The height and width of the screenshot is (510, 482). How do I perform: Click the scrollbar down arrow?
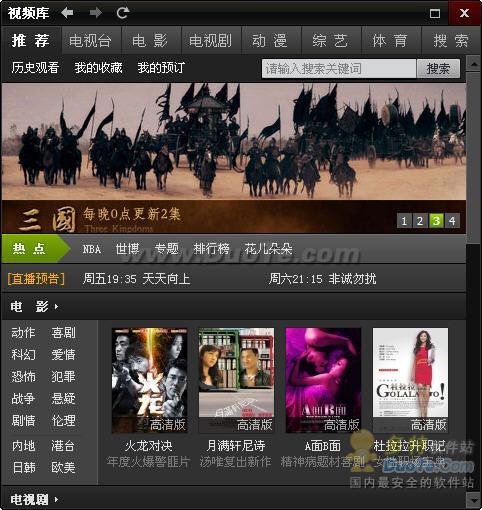474,500
